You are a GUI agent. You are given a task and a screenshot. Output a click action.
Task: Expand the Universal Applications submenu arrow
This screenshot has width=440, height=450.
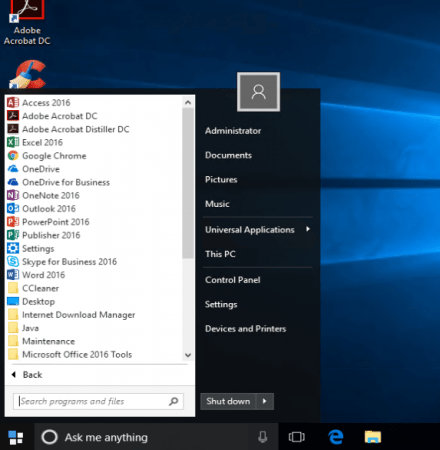tap(308, 229)
